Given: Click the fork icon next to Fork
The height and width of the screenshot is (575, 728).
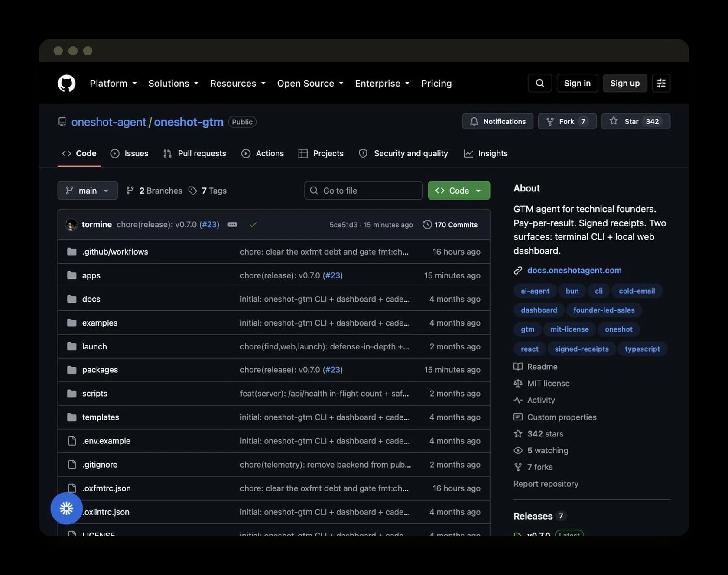Looking at the screenshot, I should pos(550,122).
